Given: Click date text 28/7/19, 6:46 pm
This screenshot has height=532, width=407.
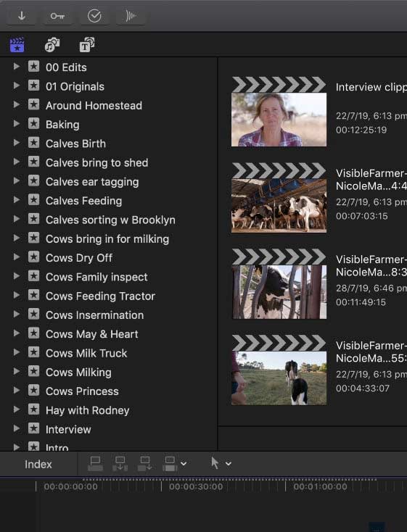Looking at the screenshot, I should click(371, 288).
